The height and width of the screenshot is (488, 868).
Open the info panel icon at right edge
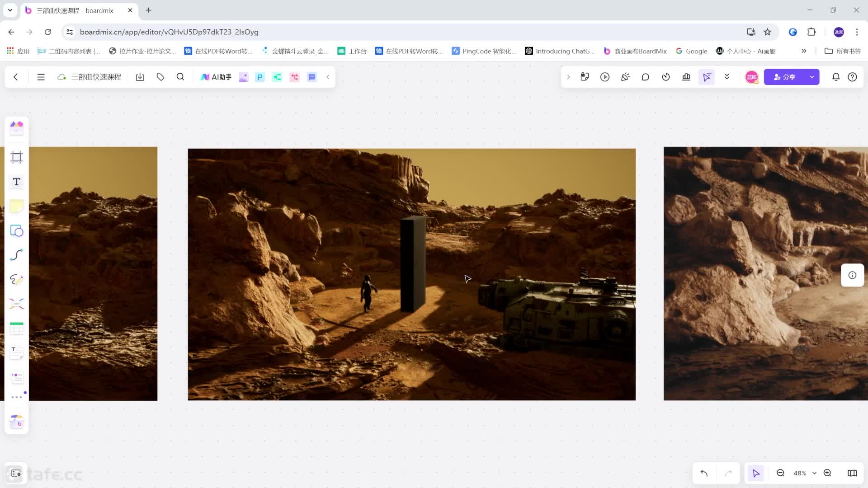coord(852,275)
